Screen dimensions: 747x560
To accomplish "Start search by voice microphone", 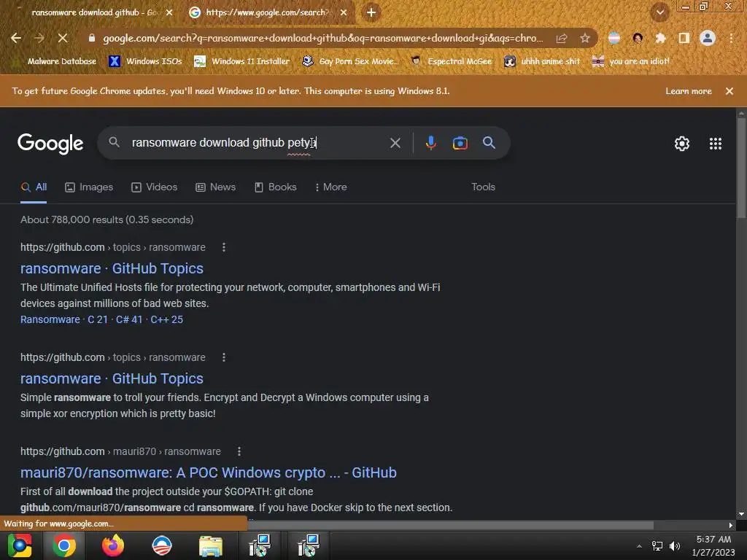I will click(x=430, y=143).
